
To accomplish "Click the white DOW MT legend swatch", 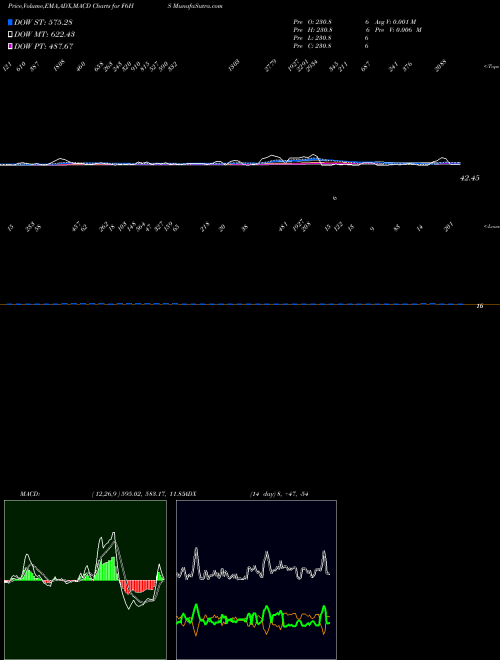I will click(x=10, y=34).
